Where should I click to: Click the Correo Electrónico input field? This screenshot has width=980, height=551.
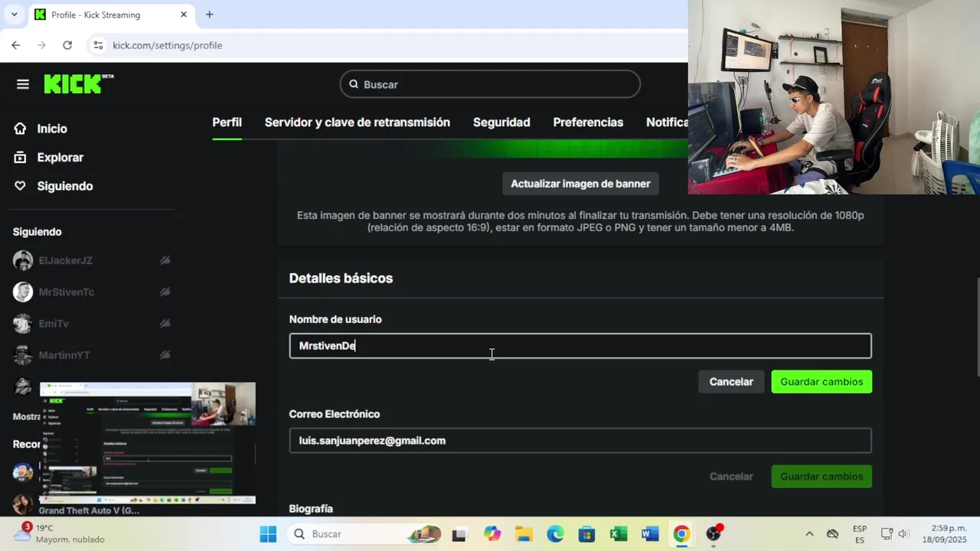(580, 441)
